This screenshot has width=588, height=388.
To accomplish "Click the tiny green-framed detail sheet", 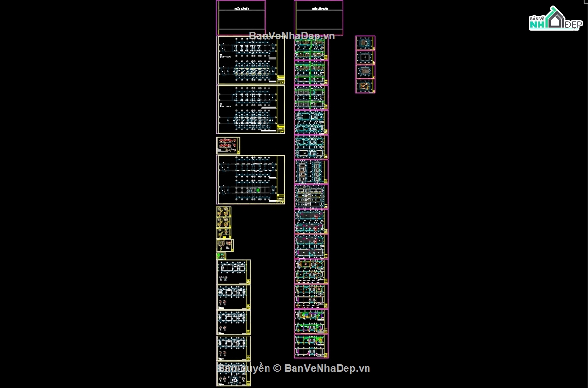I will click(221, 256).
